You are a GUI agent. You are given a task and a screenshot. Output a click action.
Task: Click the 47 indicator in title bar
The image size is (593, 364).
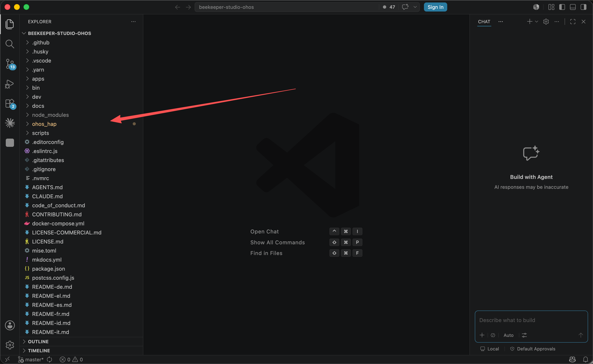(389, 7)
